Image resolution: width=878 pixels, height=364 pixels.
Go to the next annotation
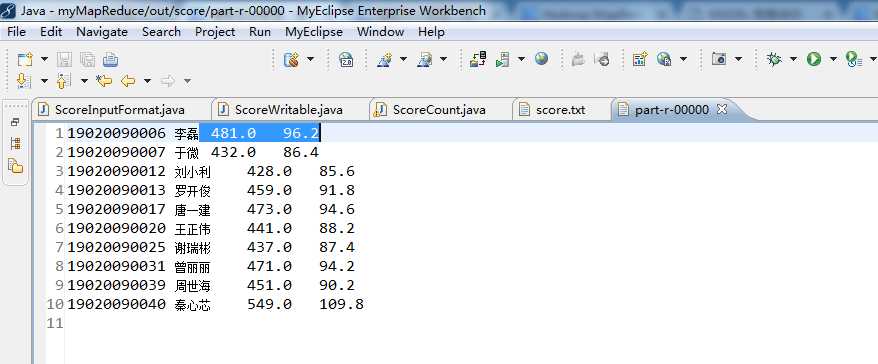point(24,81)
